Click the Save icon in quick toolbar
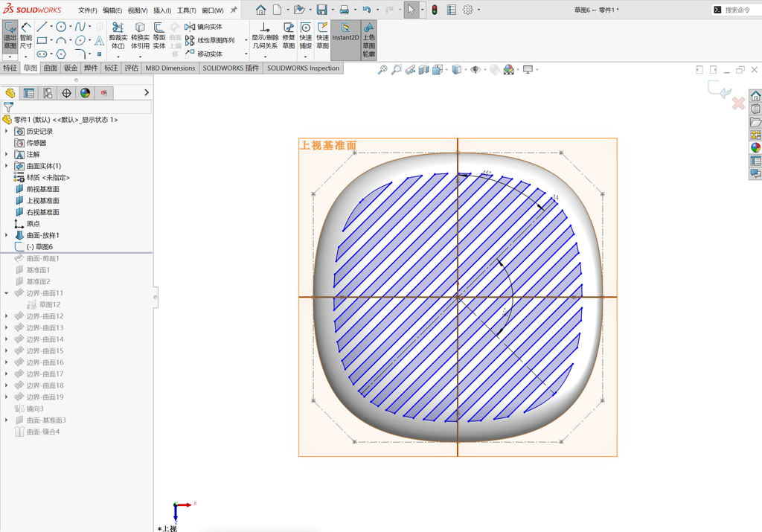 [x=321, y=10]
